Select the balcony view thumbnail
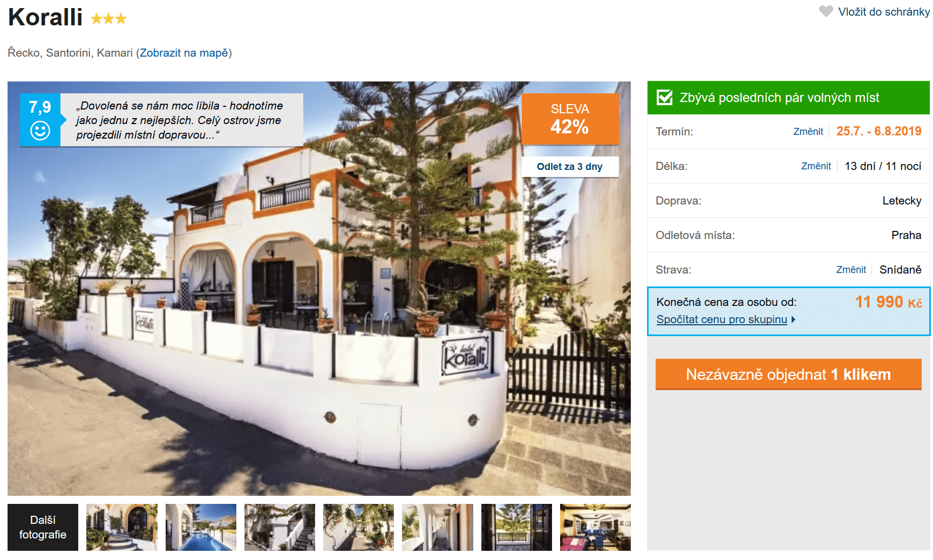 [516, 527]
